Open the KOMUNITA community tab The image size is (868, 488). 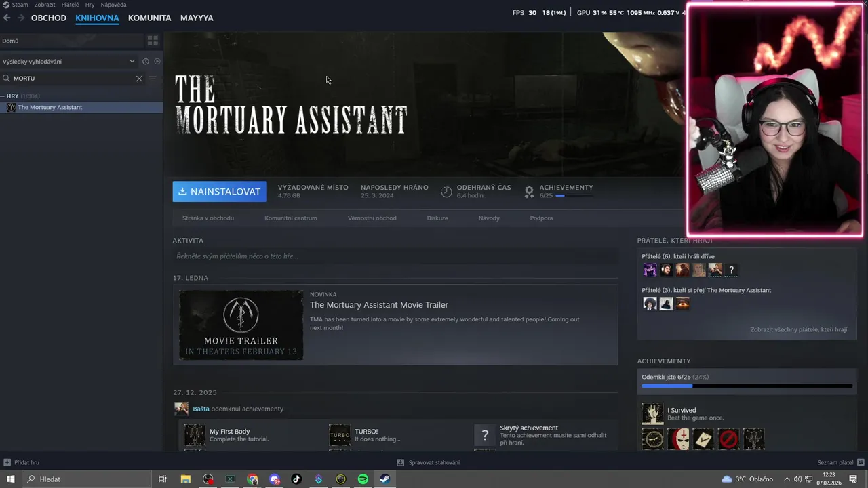(x=149, y=18)
